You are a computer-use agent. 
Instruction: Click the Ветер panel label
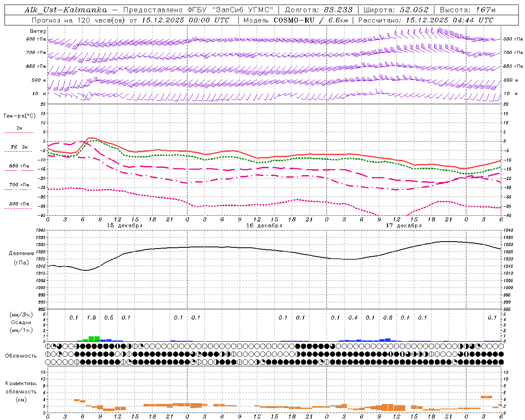click(38, 31)
